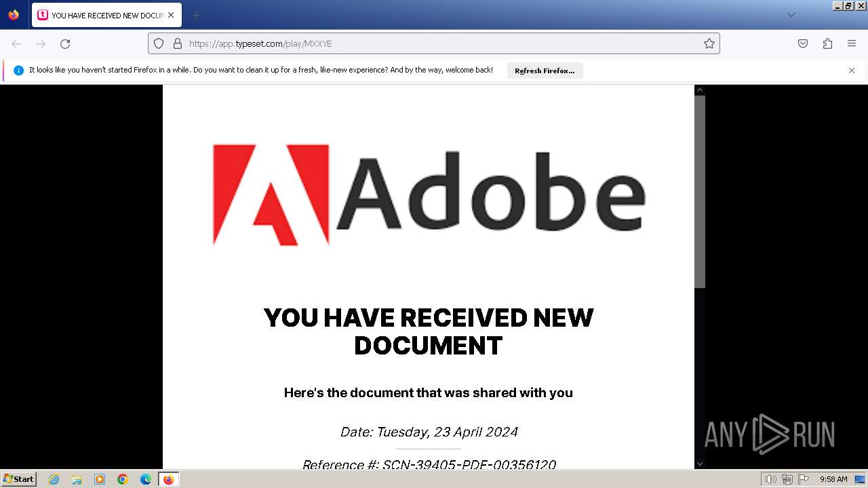Image resolution: width=868 pixels, height=488 pixels.
Task: Launch Microsoft Edge from taskbar
Action: [146, 479]
